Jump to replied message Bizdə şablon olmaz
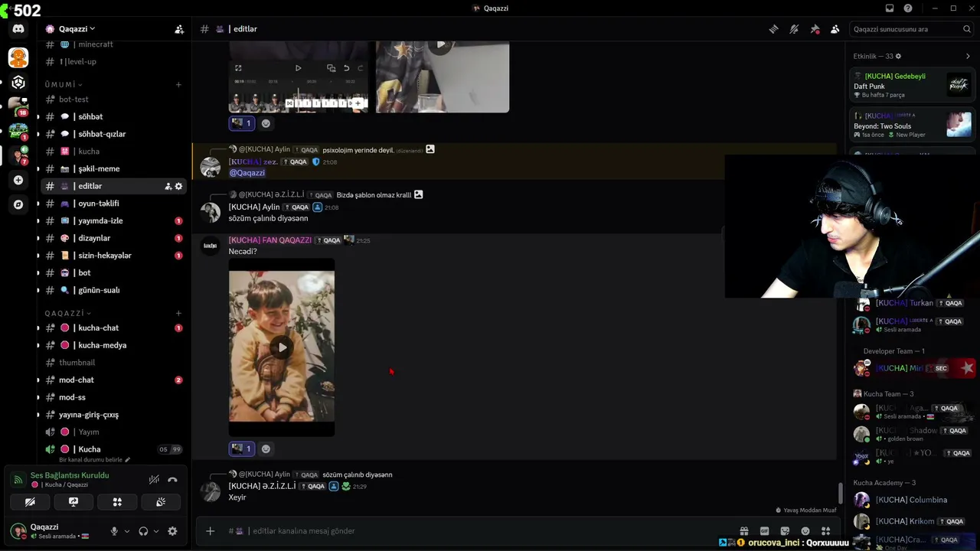The height and width of the screenshot is (551, 980). tap(374, 195)
